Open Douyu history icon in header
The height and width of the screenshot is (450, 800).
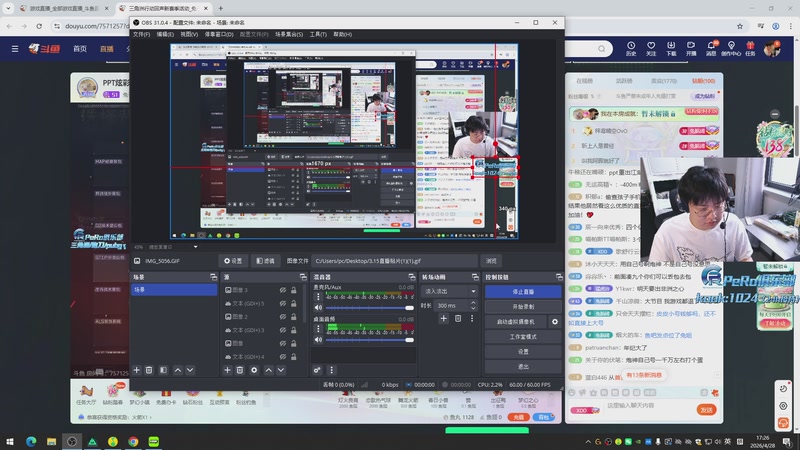pos(631,48)
